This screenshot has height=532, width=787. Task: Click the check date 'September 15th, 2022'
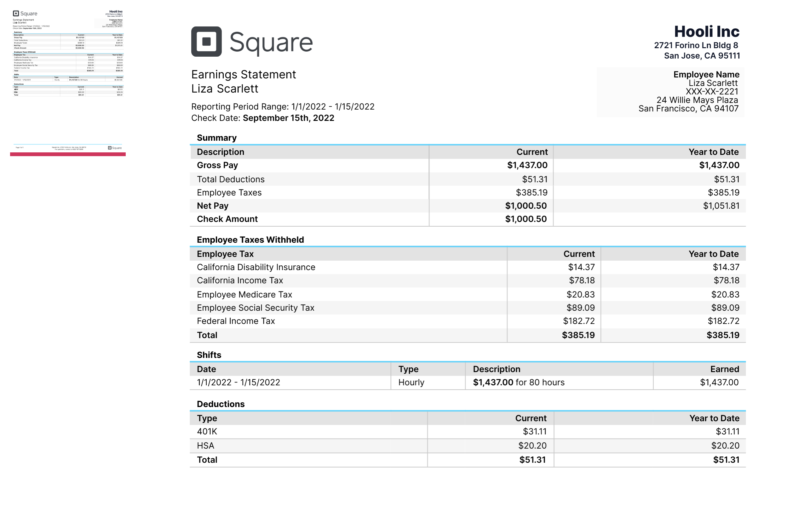click(x=289, y=118)
